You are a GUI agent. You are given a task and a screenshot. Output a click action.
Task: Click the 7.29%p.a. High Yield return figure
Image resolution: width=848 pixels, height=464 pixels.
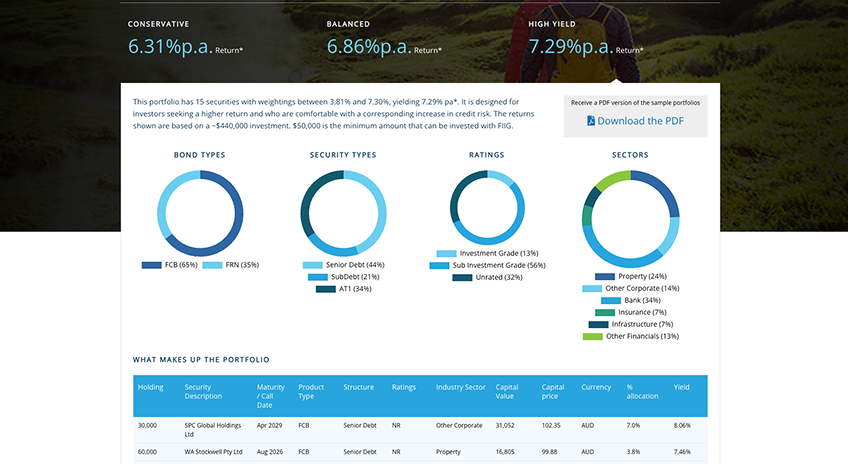[x=571, y=47]
